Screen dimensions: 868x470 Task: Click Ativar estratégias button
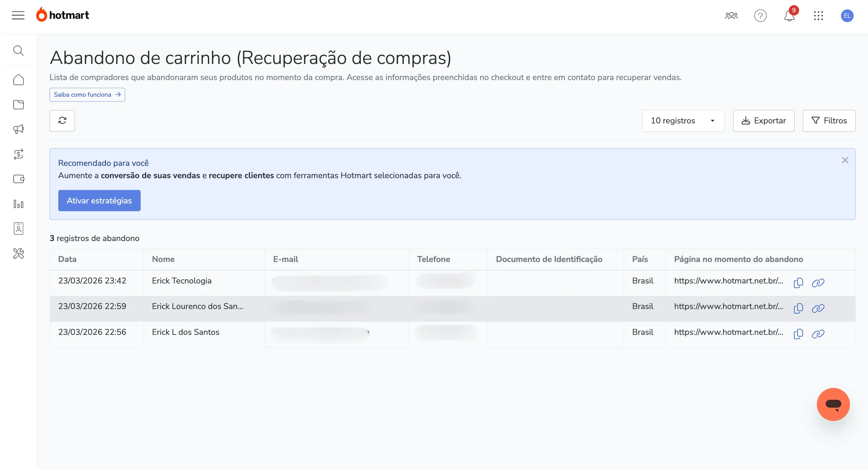[x=99, y=201]
